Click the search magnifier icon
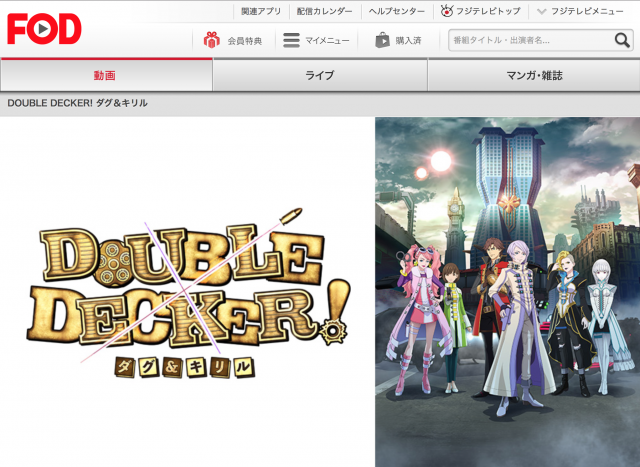This screenshot has height=467, width=640. [622, 40]
